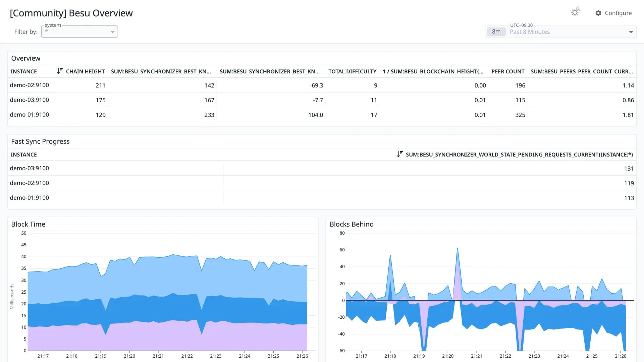Click the SUM:BESU_PEERS_PEER_COUNT_CURR column header

(582, 71)
